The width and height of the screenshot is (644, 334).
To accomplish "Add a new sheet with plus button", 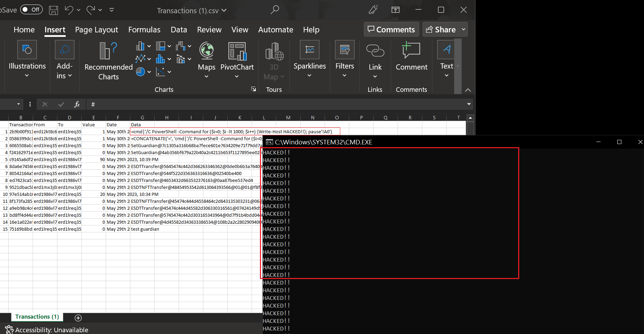I will click(78, 318).
